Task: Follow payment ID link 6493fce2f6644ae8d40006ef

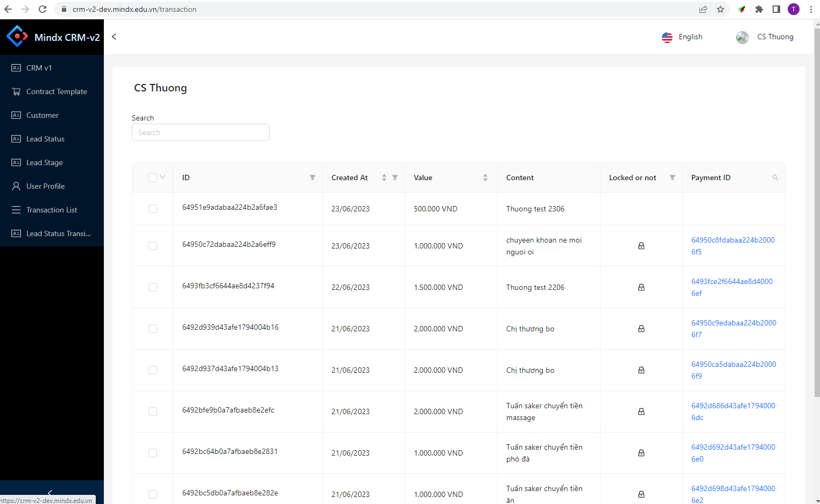Action: coord(732,287)
